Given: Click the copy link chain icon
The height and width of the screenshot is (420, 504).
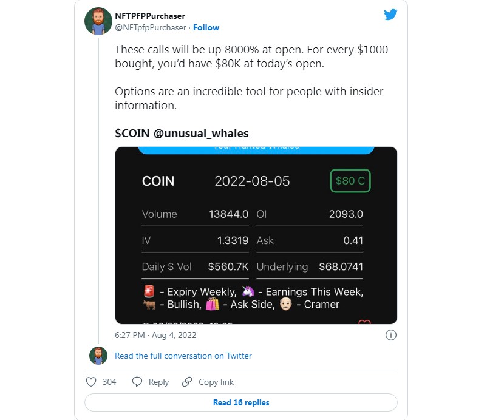Looking at the screenshot, I should coord(187,382).
